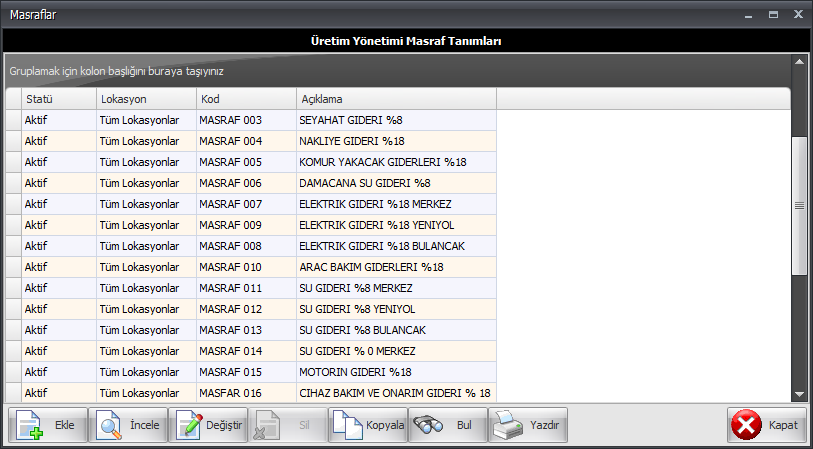
Task: Select cell MASRAF 011
Action: (246, 288)
